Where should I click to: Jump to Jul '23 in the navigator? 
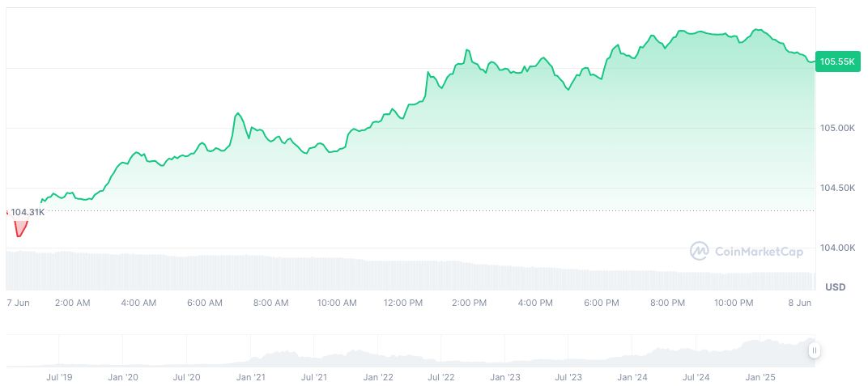(568, 377)
